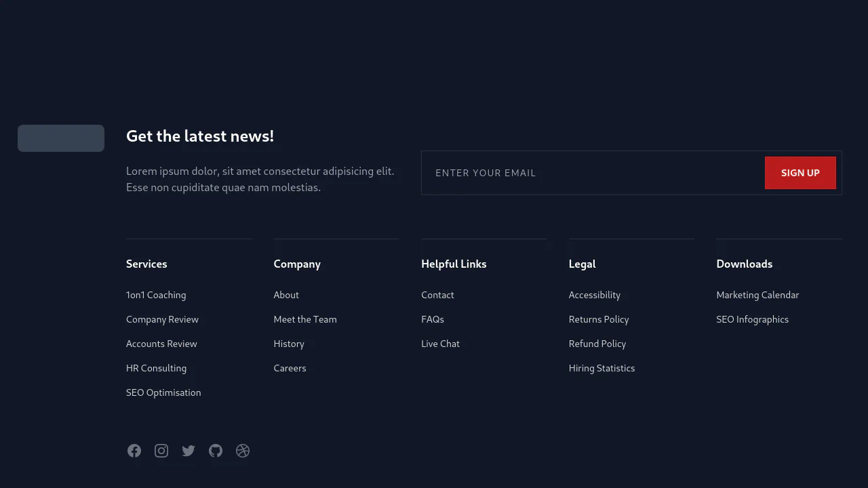Click Meet the Team link
This screenshot has width=868, height=488.
point(305,319)
